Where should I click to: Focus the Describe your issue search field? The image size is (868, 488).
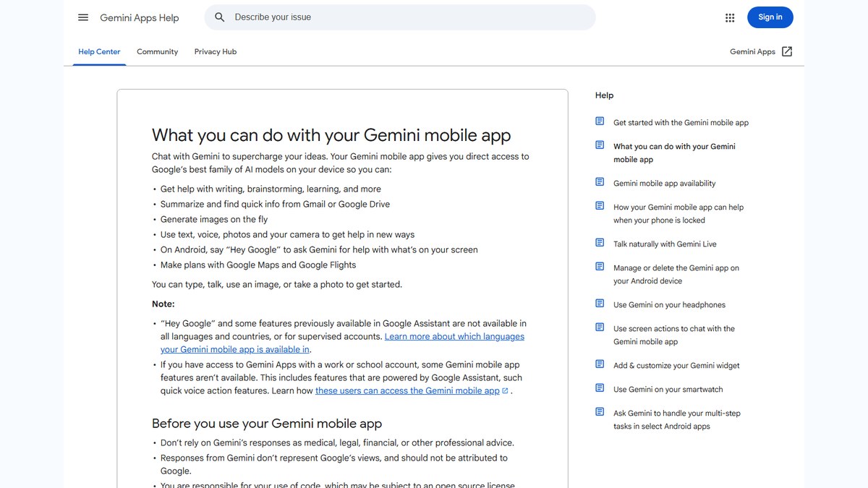coord(400,17)
